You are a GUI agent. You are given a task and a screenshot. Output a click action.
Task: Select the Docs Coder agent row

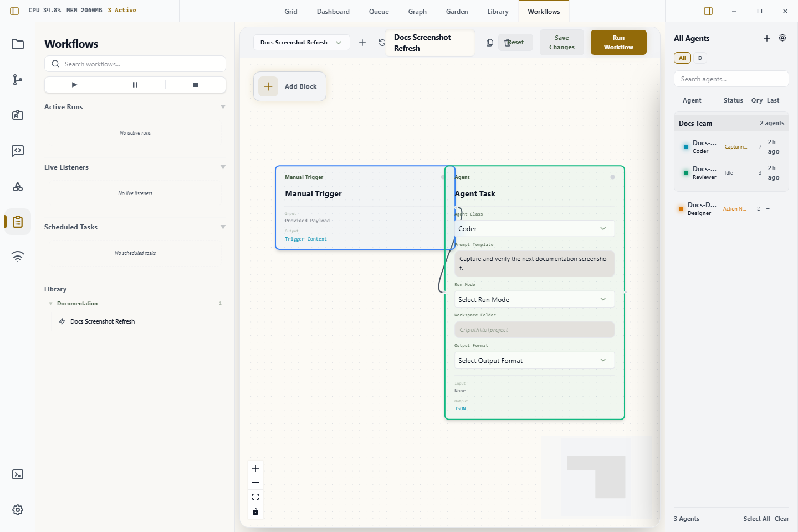(731, 147)
